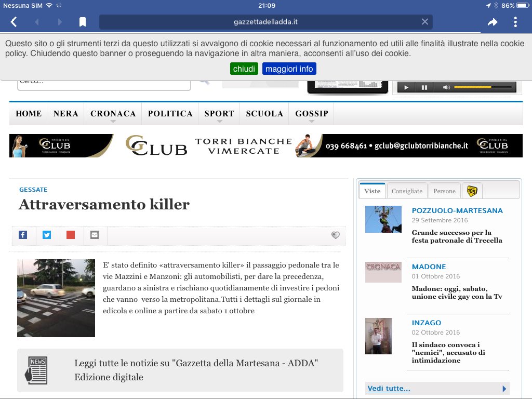532x399 pixels.
Task: Clear the address bar with X
Action: pyautogui.click(x=425, y=22)
